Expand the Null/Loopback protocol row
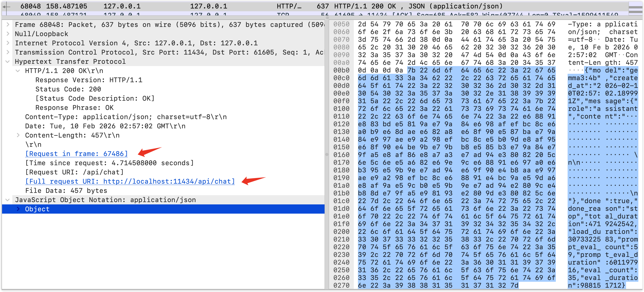Viewport: 644px width, 292px height. [x=8, y=34]
